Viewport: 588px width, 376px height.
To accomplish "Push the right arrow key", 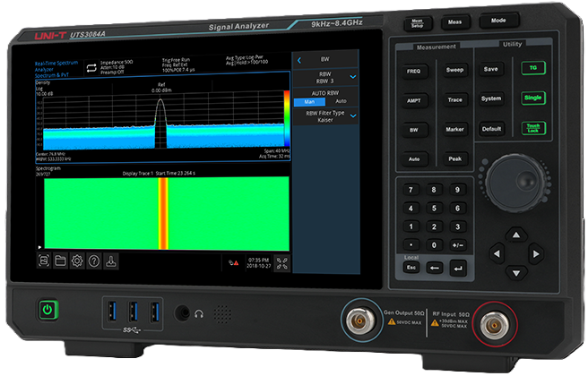I will (536, 254).
